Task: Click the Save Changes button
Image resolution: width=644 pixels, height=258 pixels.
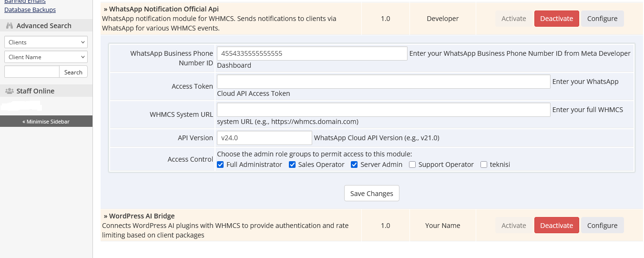Action: pyautogui.click(x=372, y=193)
